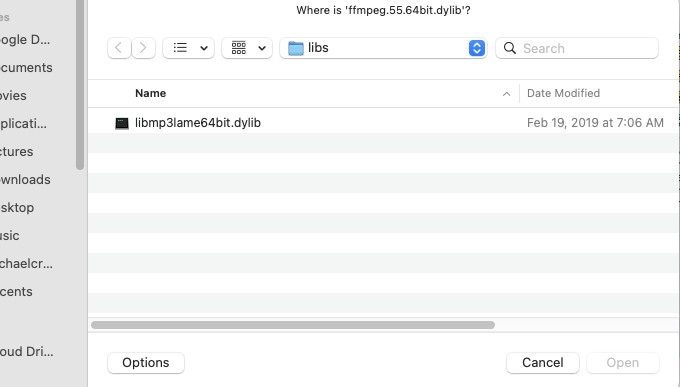Select the michaelcr... home folder in sidebar
Viewport: 680px width, 387px height.
tap(26, 264)
